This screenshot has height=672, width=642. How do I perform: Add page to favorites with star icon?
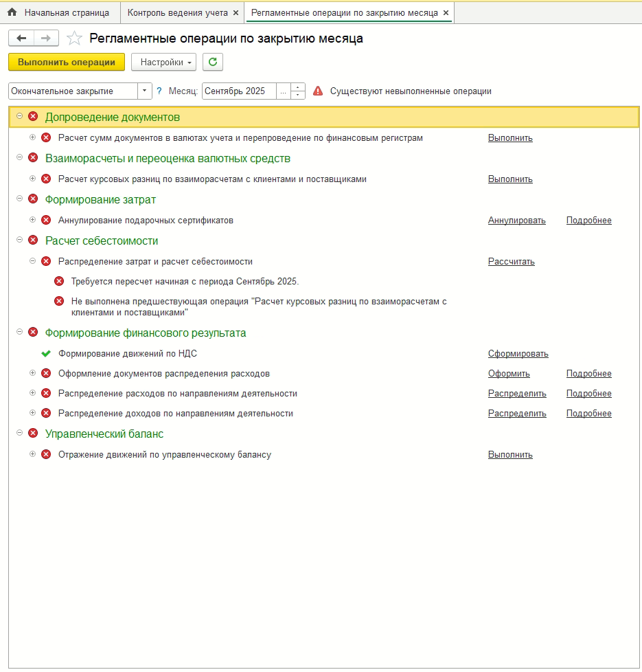(x=75, y=39)
